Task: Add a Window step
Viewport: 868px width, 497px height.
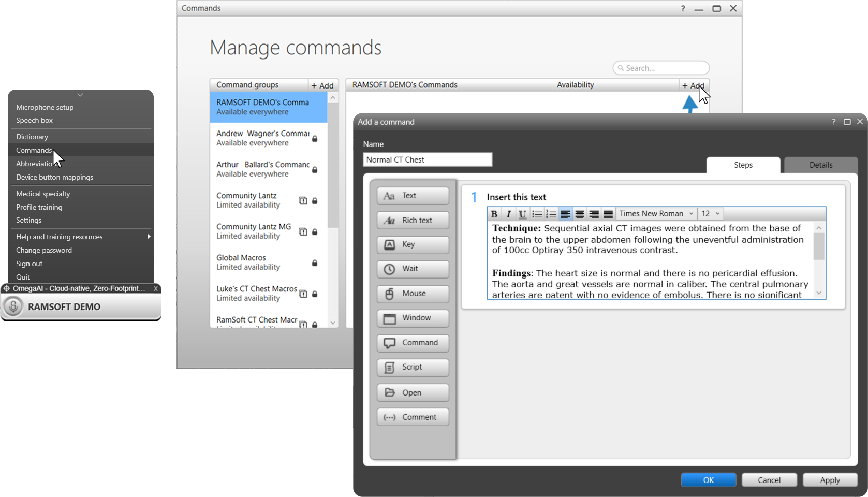Action: pos(413,318)
